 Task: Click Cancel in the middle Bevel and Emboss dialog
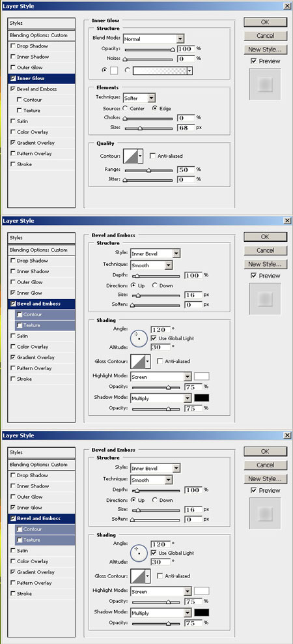click(x=265, y=250)
